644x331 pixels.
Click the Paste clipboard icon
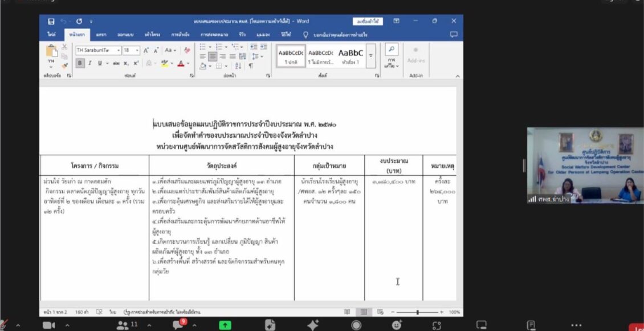tap(52, 51)
